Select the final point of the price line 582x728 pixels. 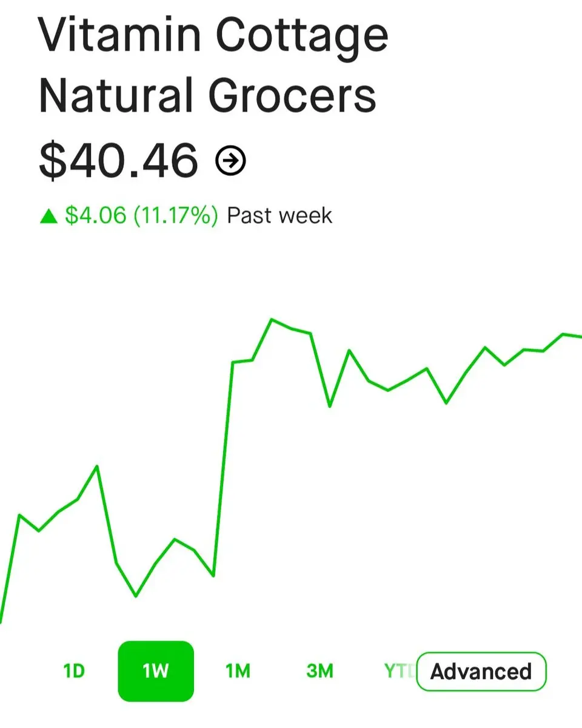[x=579, y=336]
